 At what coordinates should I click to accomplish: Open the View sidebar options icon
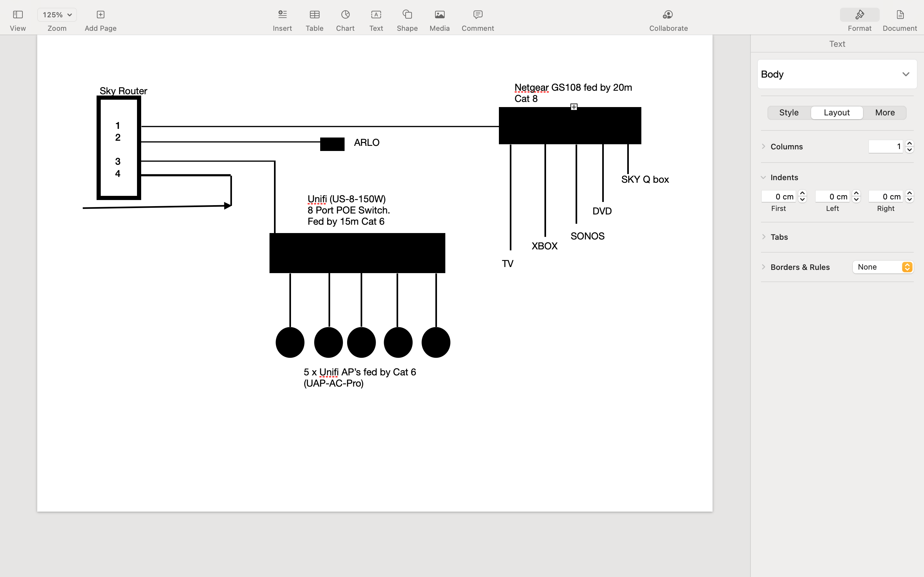click(18, 15)
